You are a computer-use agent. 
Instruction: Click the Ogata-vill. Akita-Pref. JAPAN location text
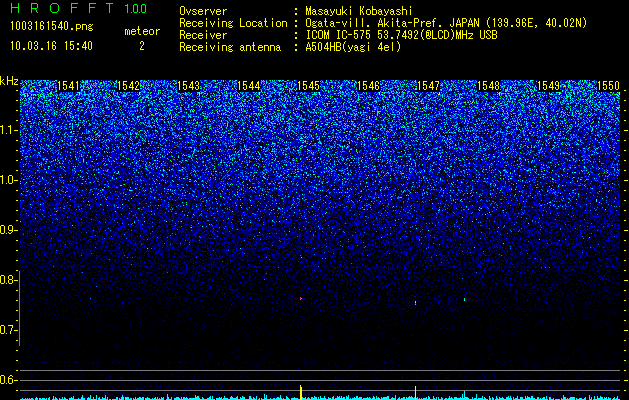446,23
